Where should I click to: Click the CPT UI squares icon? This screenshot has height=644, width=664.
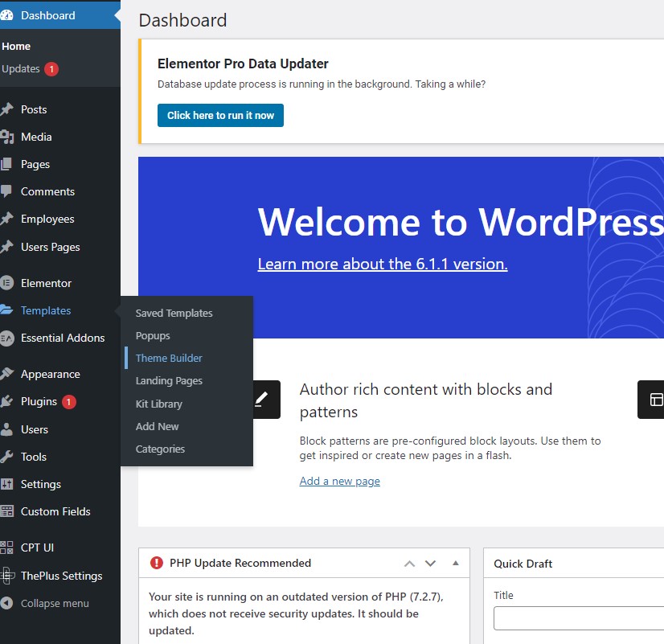pyautogui.click(x=6, y=548)
